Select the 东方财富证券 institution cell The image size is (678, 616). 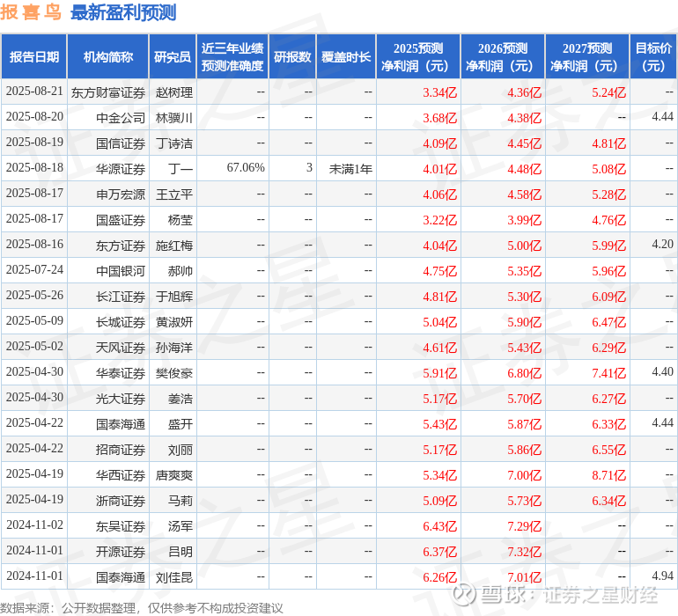tap(108, 92)
